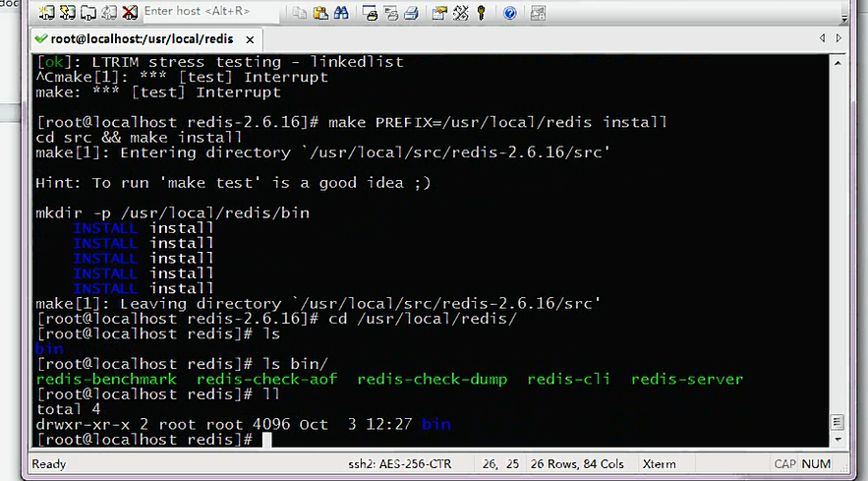Click redis-cli in the terminal output
Image resolution: width=868 pixels, height=481 pixels.
coord(568,379)
